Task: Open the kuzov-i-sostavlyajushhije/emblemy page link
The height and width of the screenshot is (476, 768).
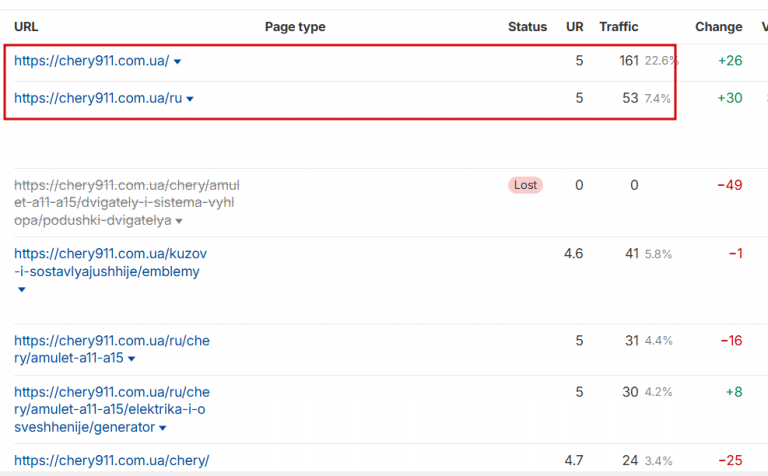Action: [x=110, y=262]
